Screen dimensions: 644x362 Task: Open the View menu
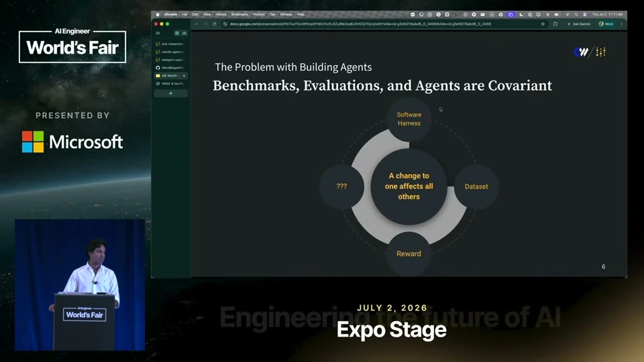pyautogui.click(x=207, y=14)
